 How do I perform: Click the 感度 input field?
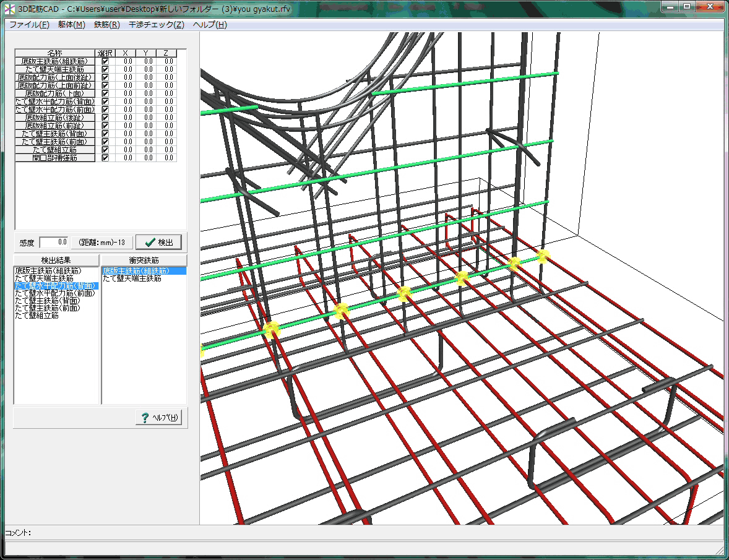coord(54,242)
